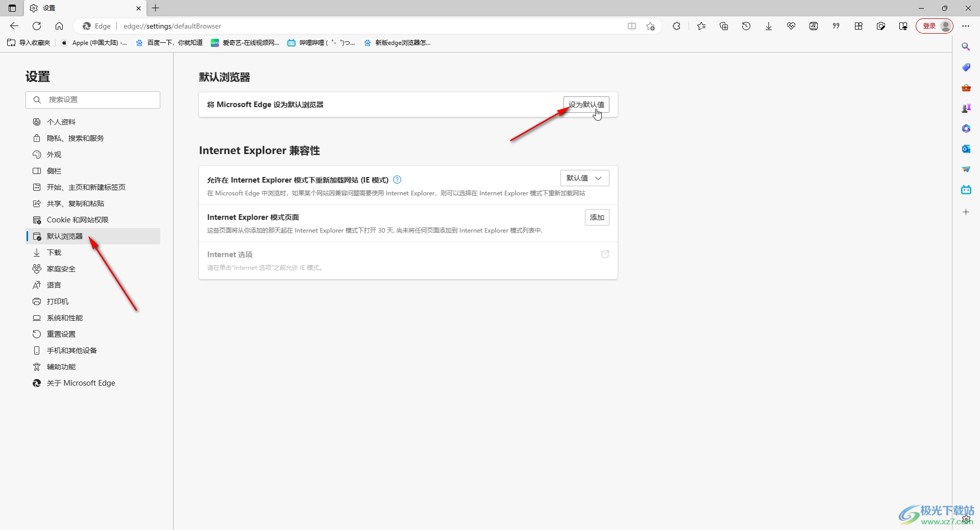This screenshot has height=530, width=980.
Task: Click sidebar customize plus button
Action: coord(966,212)
